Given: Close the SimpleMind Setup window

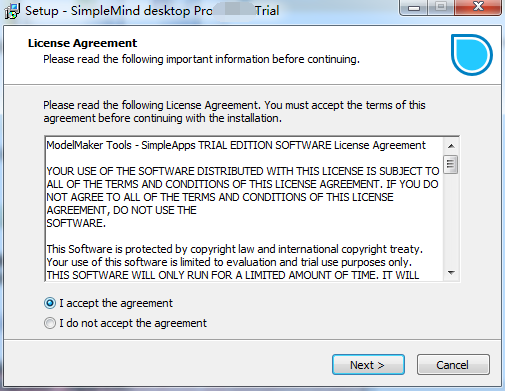Looking at the screenshot, I should 478,7.
